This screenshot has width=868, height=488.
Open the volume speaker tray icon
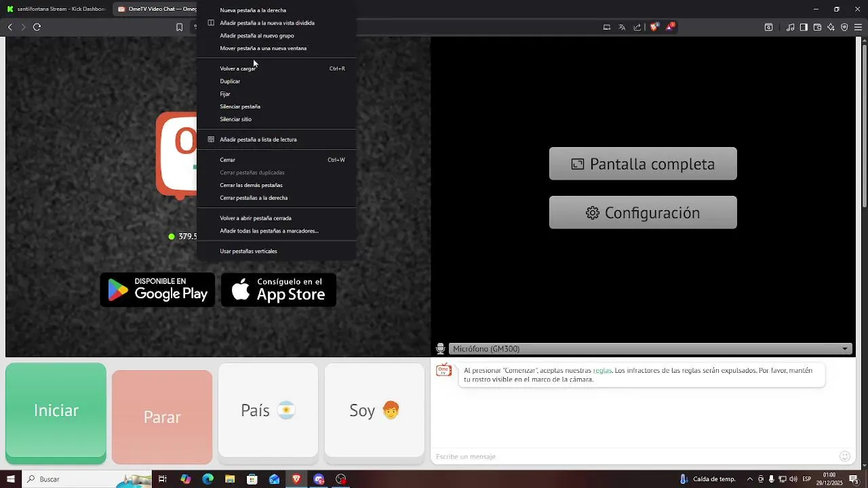point(793,479)
